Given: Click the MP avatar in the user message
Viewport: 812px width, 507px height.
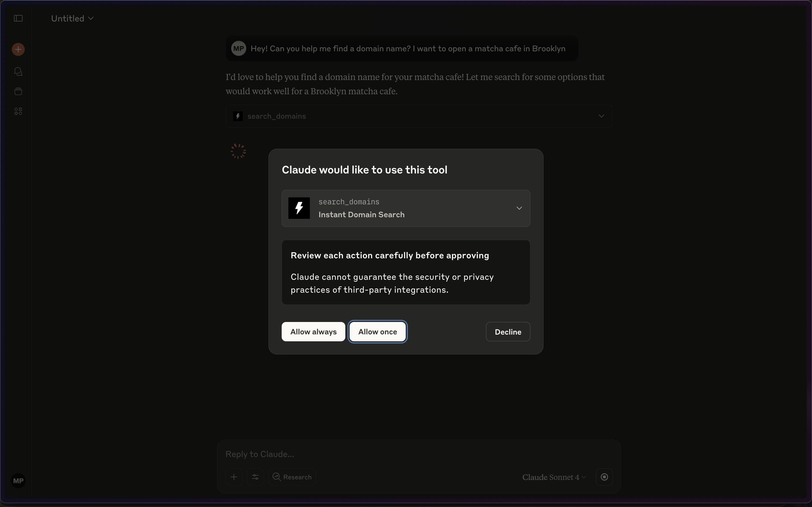Looking at the screenshot, I should [x=238, y=49].
